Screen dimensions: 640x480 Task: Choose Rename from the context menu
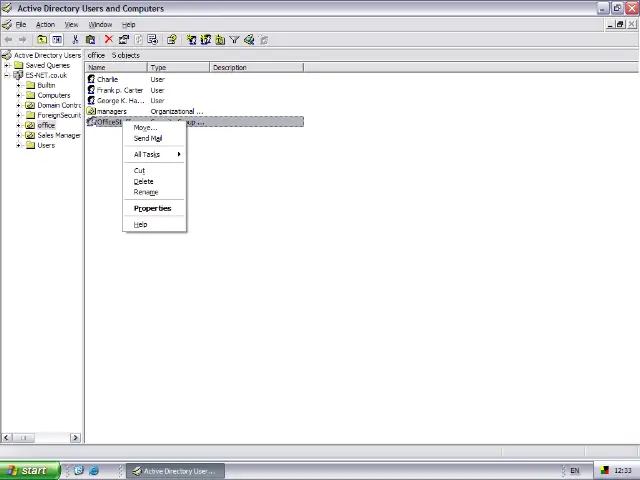coord(155,192)
